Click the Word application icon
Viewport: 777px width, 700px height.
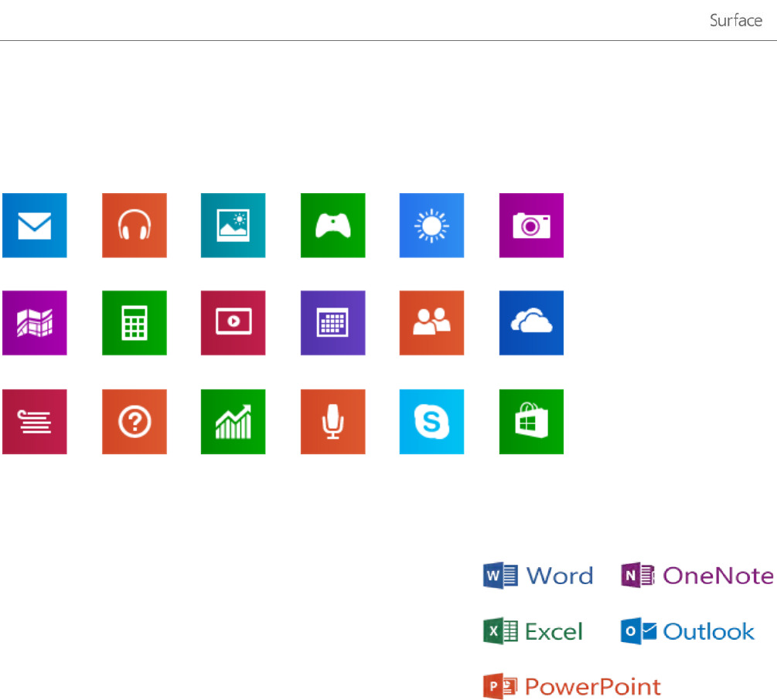500,576
